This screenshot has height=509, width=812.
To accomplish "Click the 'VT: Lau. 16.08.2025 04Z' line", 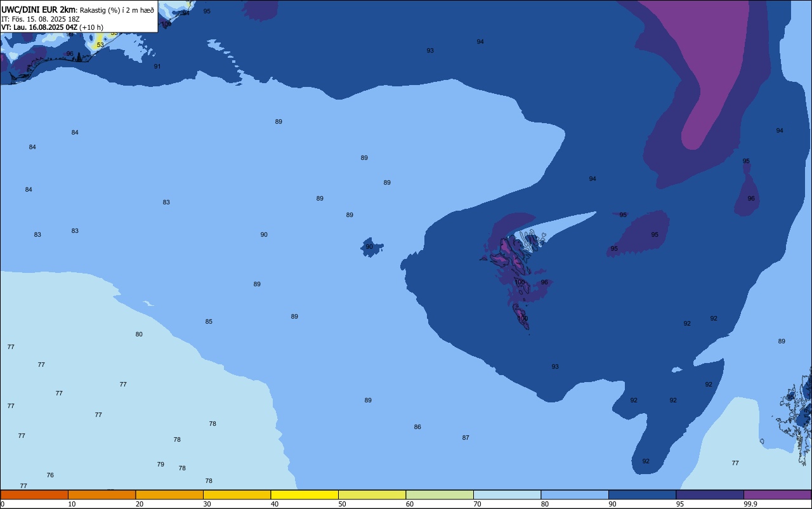I will point(39,27).
